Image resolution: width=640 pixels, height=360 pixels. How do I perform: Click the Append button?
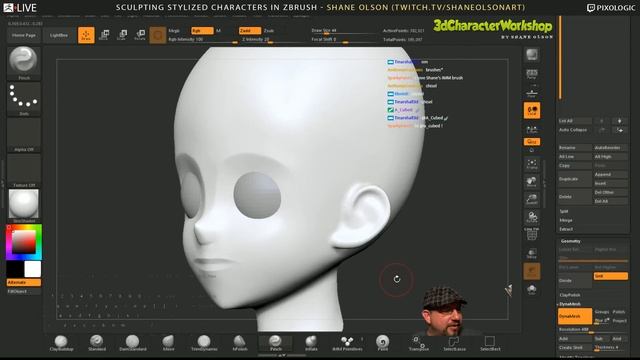point(611,174)
